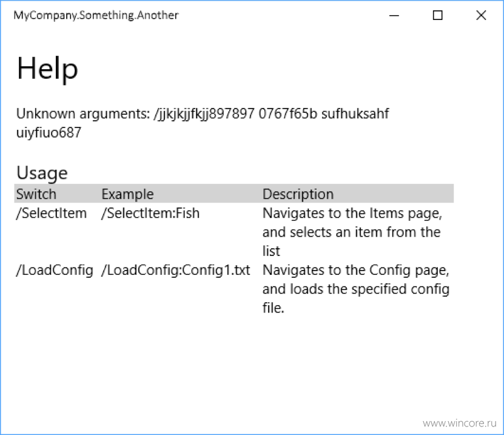Minimize the MyCompany.Something.Another window

(x=394, y=15)
